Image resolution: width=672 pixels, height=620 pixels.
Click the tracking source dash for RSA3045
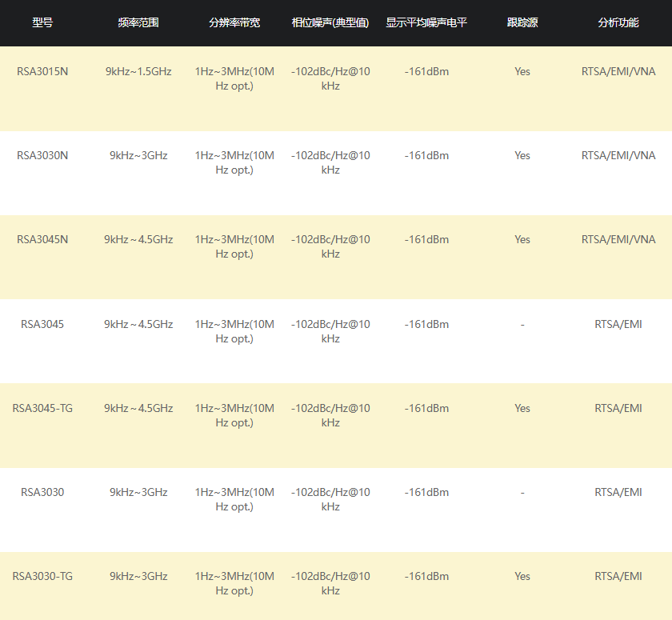click(x=522, y=325)
